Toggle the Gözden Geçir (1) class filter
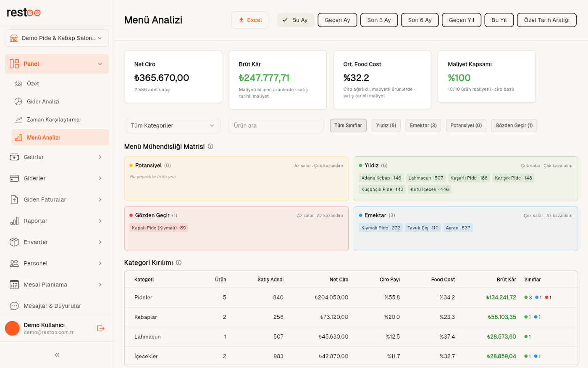Screen dimensions: 588x368 [x=514, y=125]
